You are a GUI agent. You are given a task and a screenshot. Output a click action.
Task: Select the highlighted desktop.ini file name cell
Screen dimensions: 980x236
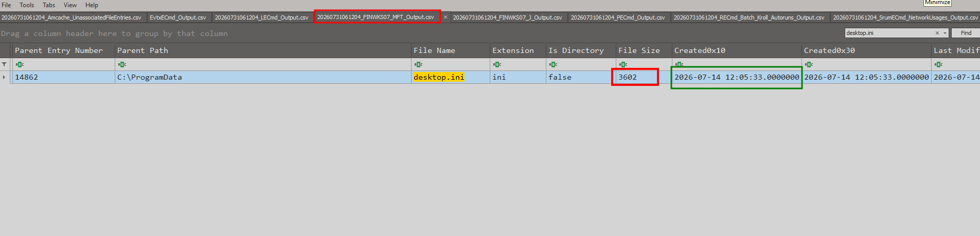click(451, 77)
